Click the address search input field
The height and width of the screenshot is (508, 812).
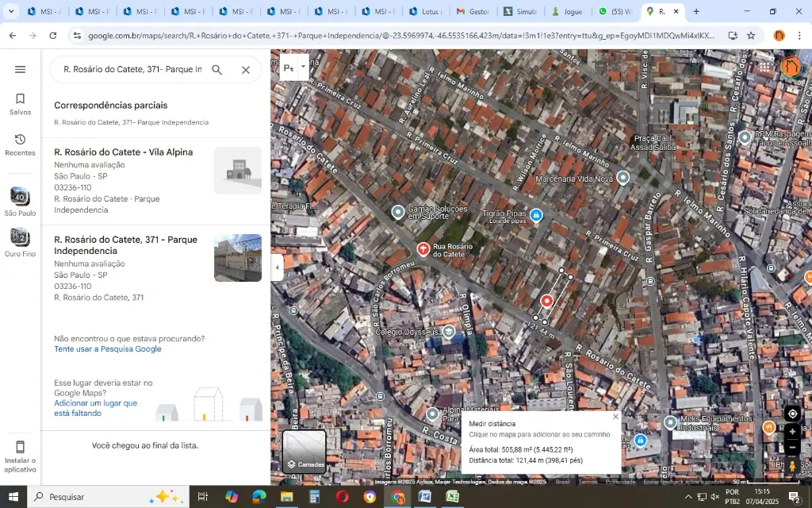(132, 70)
